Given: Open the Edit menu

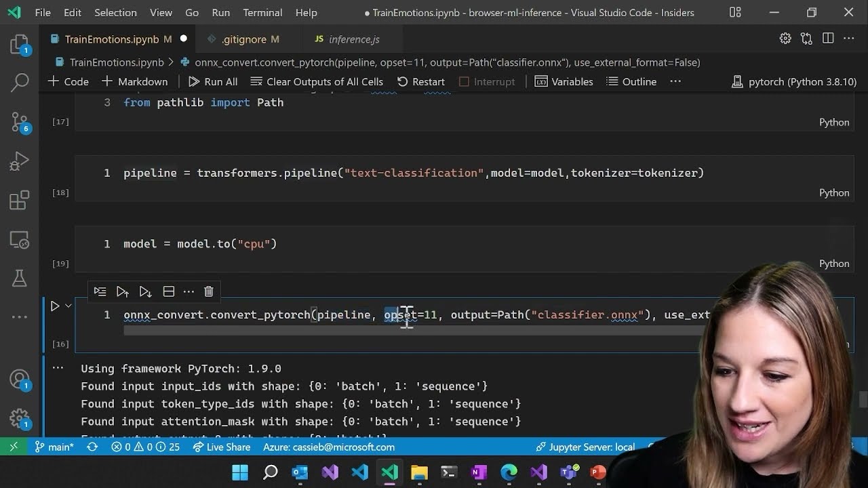Looking at the screenshot, I should [73, 12].
